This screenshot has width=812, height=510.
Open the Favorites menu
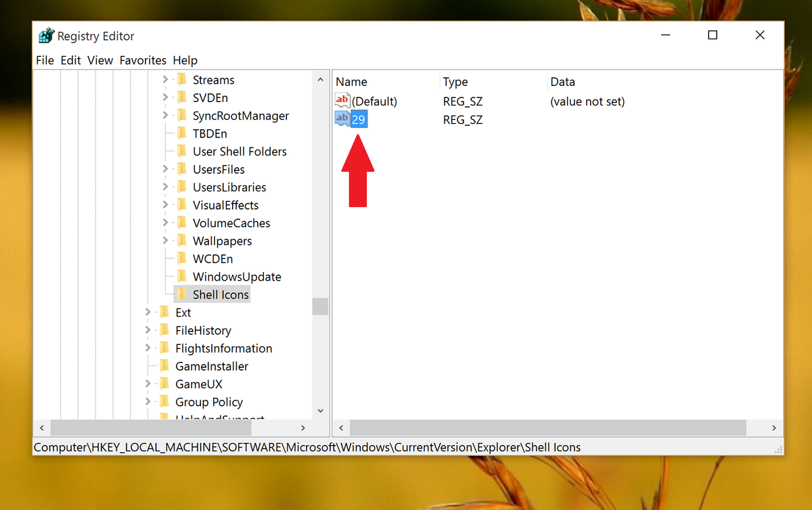coord(143,60)
